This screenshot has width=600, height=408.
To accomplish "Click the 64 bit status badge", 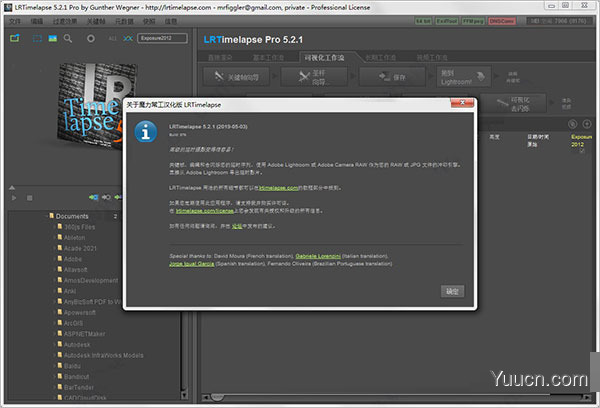I will [424, 21].
